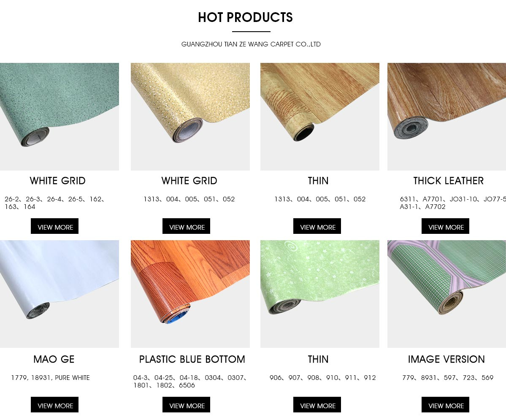The image size is (506, 420).
Task: Click View More under 26-2 White Grid
Action: coord(54,226)
